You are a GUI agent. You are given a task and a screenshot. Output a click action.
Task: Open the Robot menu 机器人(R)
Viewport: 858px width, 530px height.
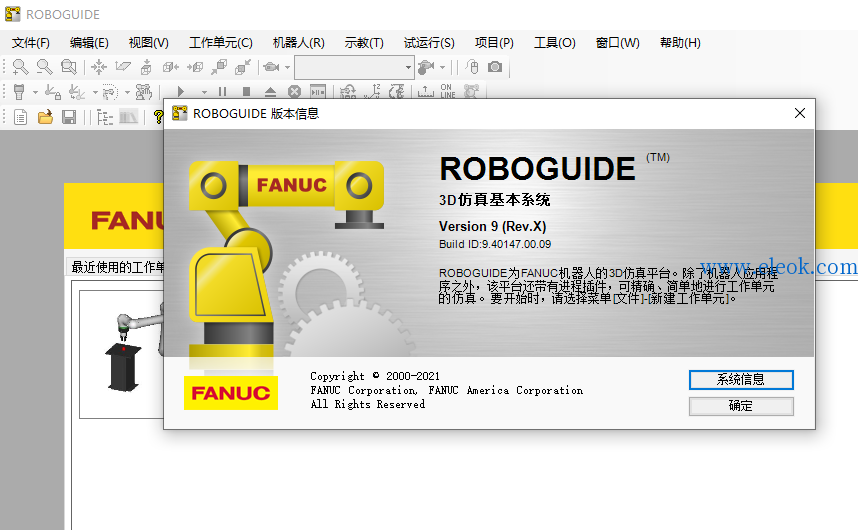298,43
